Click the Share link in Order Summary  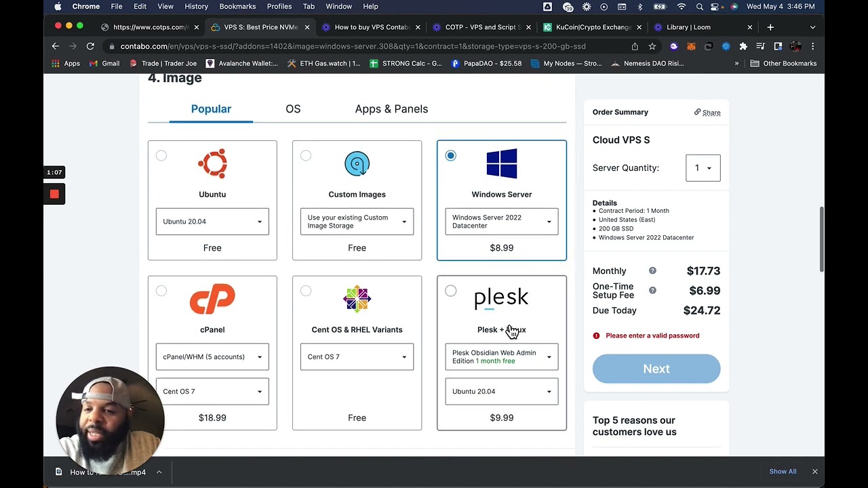(707, 113)
